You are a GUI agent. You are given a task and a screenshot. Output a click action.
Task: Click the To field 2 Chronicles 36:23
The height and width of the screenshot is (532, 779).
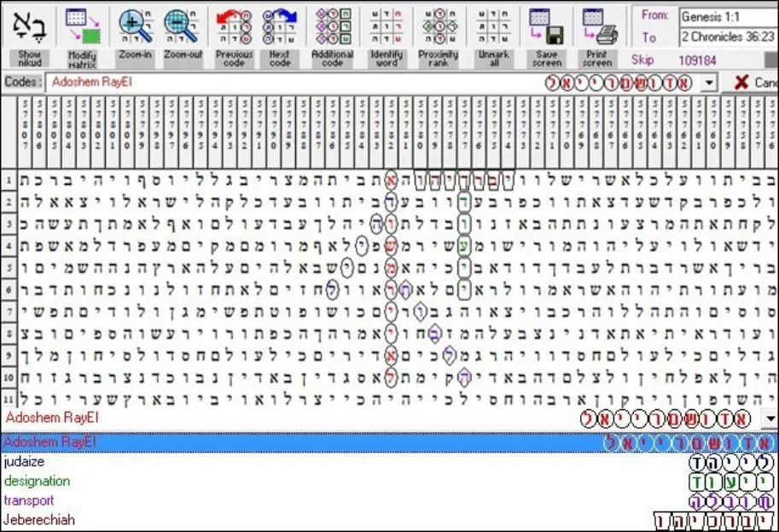(729, 37)
